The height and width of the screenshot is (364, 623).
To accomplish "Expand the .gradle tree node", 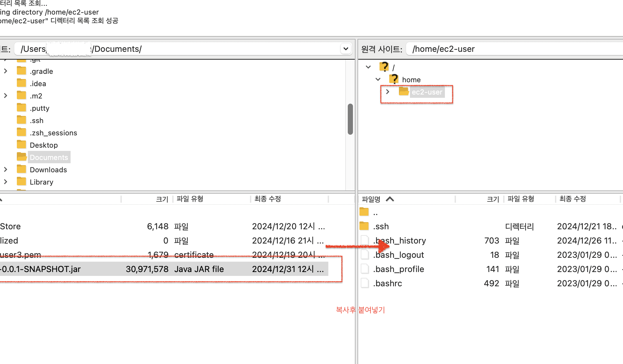I will [x=6, y=71].
